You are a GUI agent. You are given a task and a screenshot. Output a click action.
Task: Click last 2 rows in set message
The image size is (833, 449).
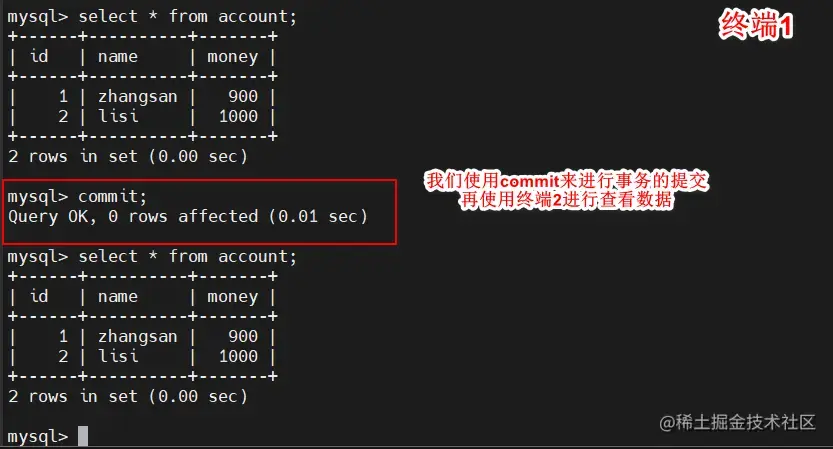pyautogui.click(x=128, y=396)
